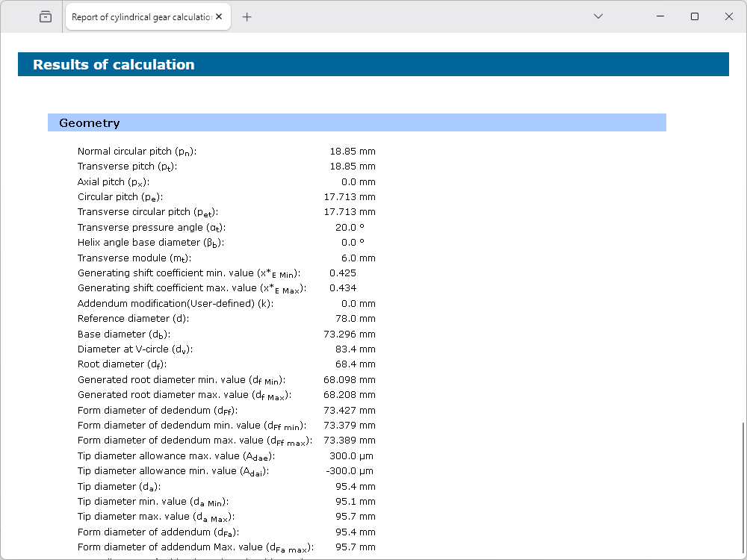Image resolution: width=747 pixels, height=560 pixels.
Task: Click the Base diameter value 73.296 mm
Action: click(x=350, y=335)
